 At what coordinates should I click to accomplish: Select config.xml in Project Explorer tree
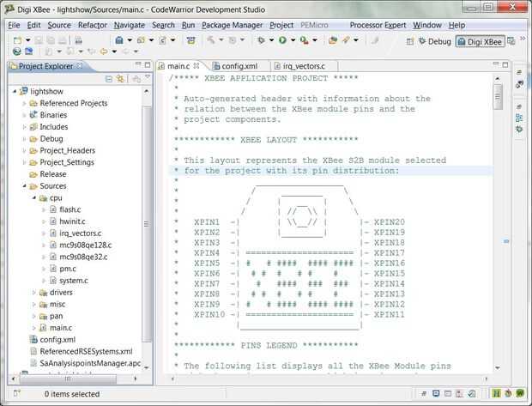point(57,339)
